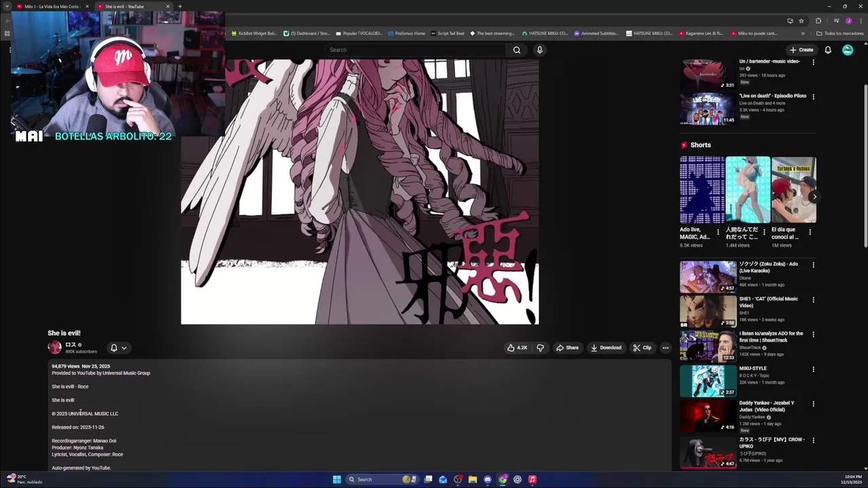Share the video
This screenshot has height=488, width=868.
pyautogui.click(x=568, y=348)
